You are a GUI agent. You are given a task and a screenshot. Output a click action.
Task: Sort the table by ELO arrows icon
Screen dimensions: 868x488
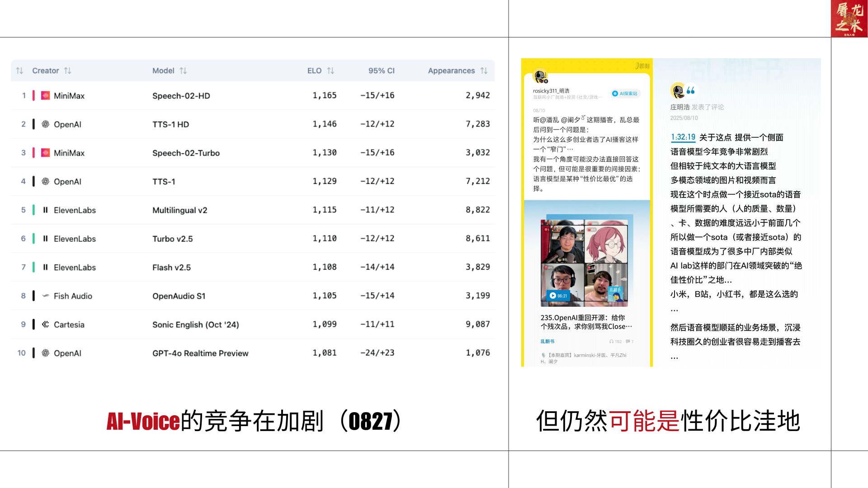tap(330, 71)
